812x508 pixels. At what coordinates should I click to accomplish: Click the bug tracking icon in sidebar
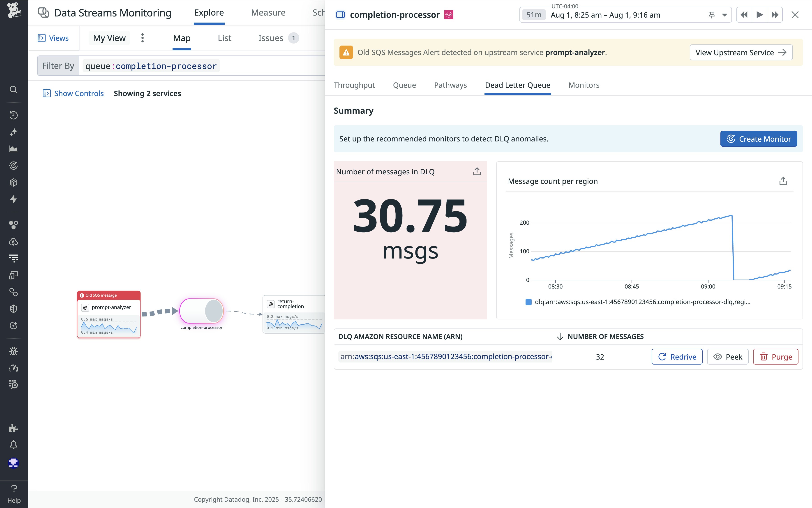coord(14,351)
